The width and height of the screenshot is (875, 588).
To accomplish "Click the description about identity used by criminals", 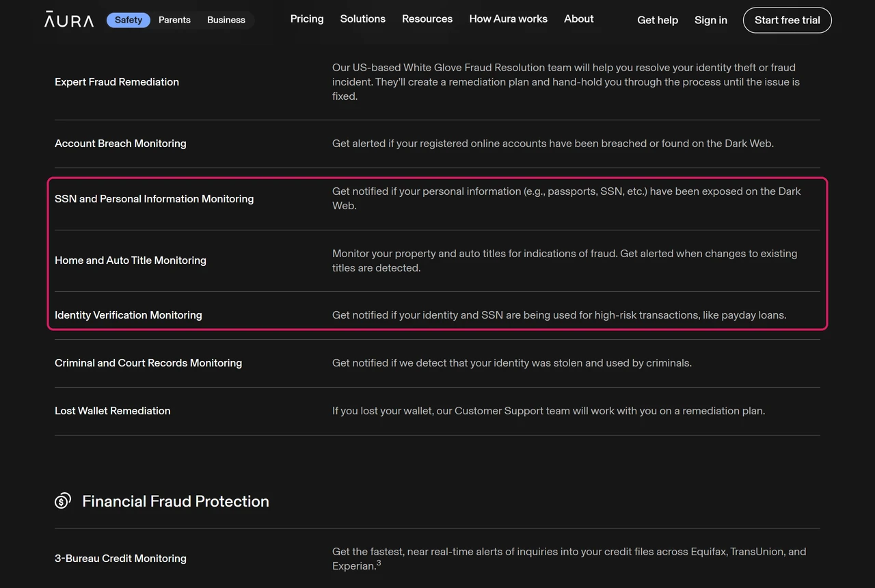I will 512,363.
